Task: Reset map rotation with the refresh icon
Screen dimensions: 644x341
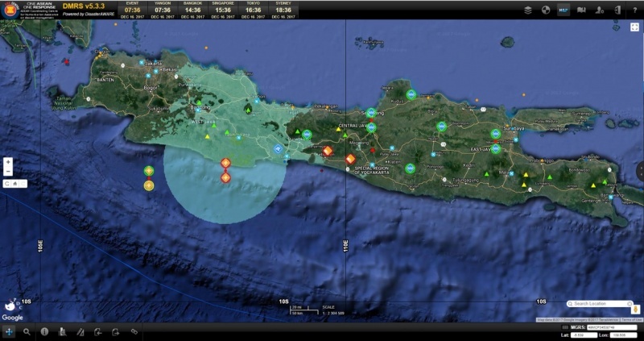Action: pos(7,184)
